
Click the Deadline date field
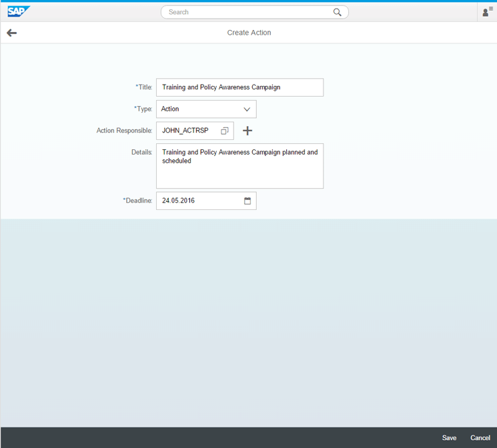[x=206, y=201]
